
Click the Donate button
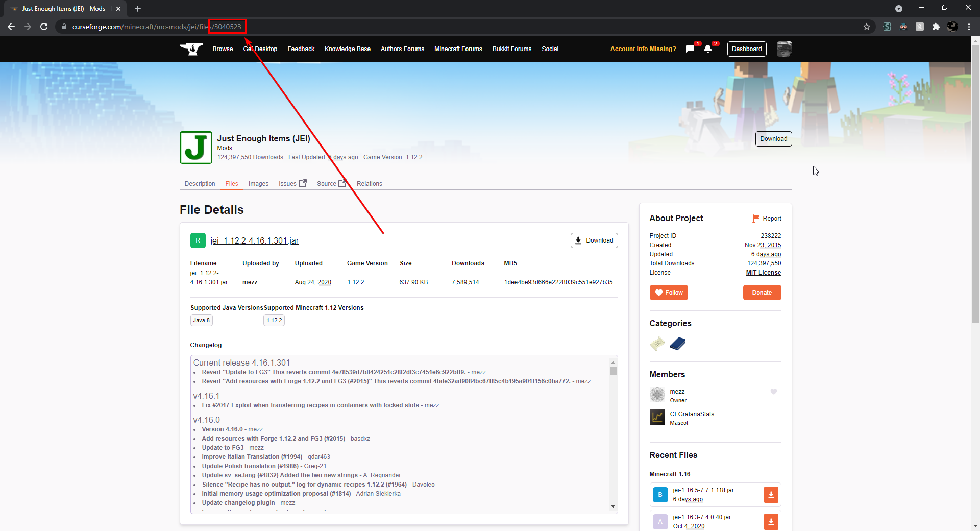[x=762, y=293]
